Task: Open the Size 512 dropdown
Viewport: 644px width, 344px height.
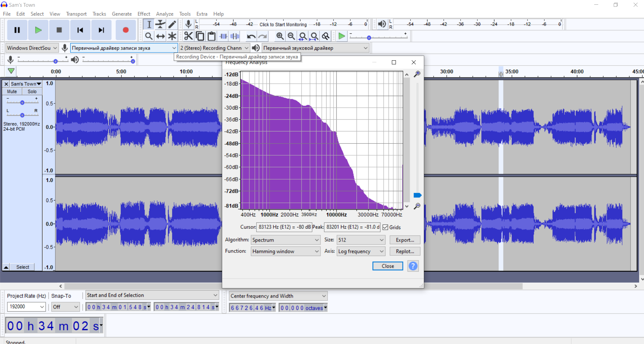Action: pos(361,240)
